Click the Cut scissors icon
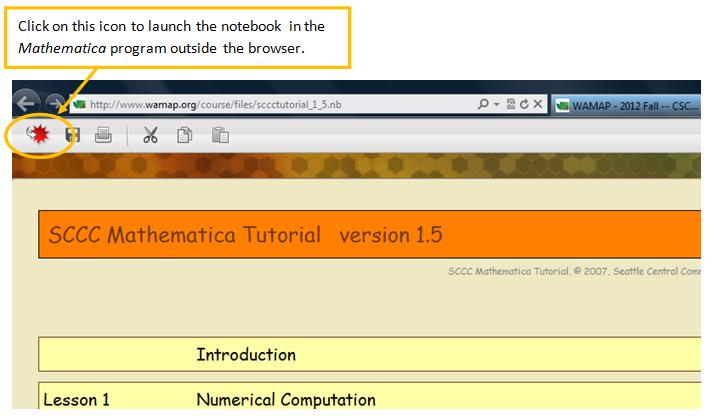The height and width of the screenshot is (420, 713). 150,135
